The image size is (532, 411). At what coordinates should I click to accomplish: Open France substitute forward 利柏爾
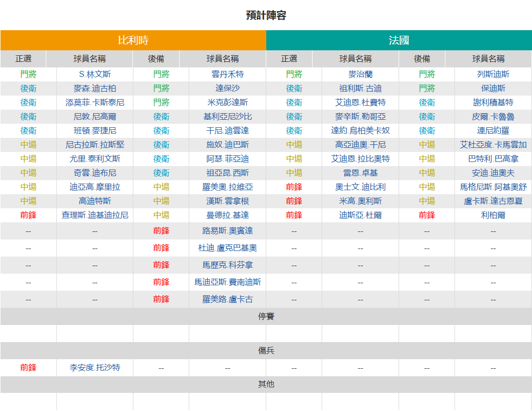tap(493, 215)
